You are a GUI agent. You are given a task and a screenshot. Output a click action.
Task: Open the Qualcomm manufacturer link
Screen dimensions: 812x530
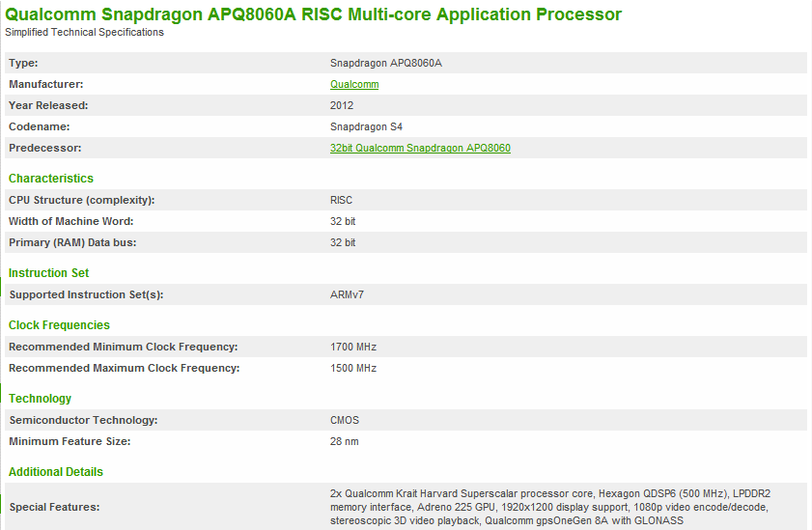point(354,84)
